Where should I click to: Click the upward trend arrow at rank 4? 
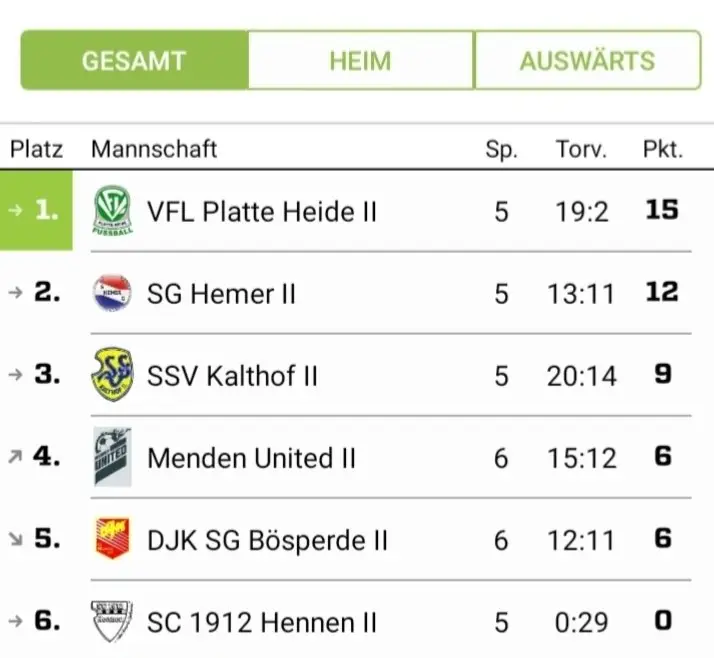pos(14,457)
